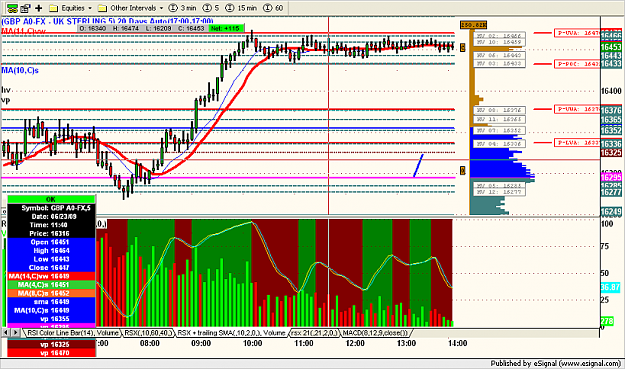The width and height of the screenshot is (625, 369).
Task: Select the RSX(,10,60,40,) tab
Action: 149,333
